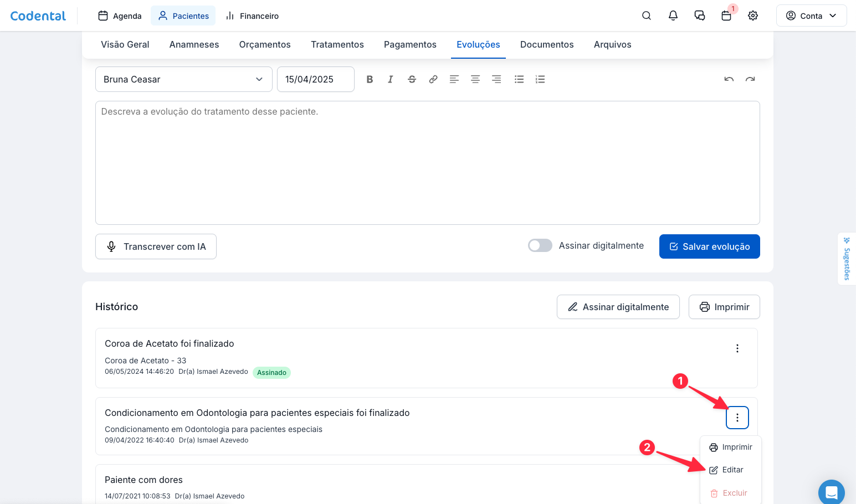This screenshot has height=504, width=856.
Task: Open the Bruna Ceasar professional dropdown
Action: [x=183, y=79]
